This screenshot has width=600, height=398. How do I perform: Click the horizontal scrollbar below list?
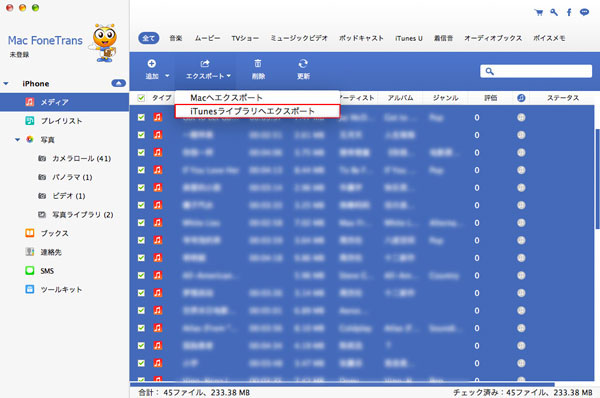click(x=342, y=384)
